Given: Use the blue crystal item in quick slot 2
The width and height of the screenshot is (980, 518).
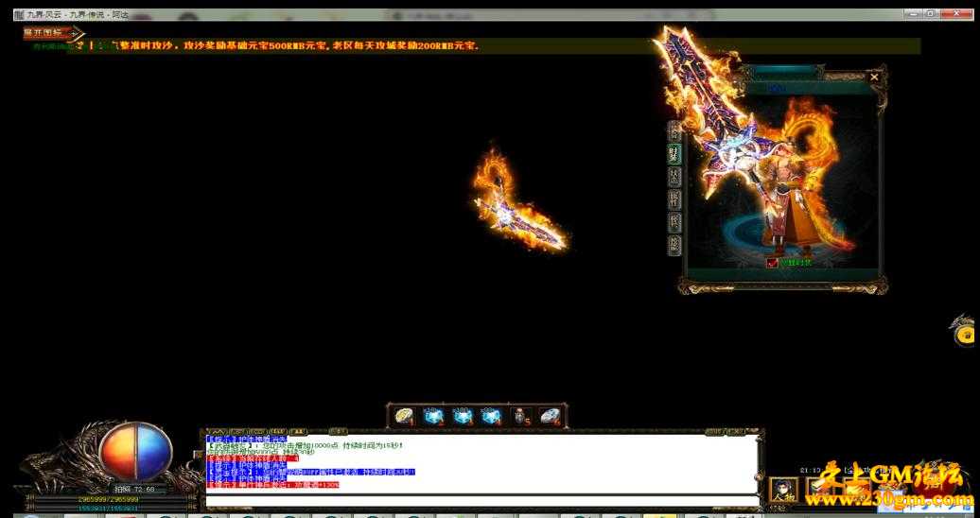Looking at the screenshot, I should pyautogui.click(x=434, y=416).
